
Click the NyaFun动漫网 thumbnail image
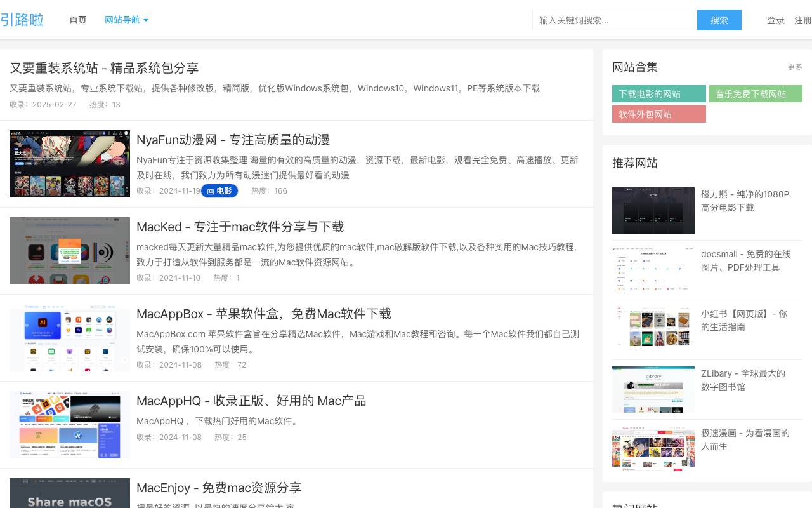point(70,164)
